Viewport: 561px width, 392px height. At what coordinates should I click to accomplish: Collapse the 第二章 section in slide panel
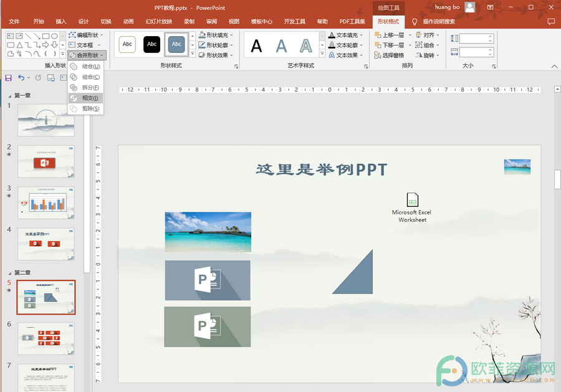pyautogui.click(x=10, y=273)
